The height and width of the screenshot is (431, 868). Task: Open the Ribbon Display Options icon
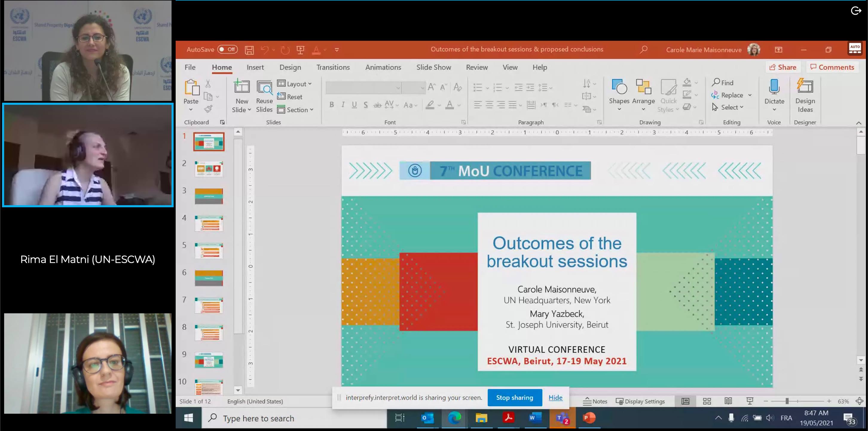coord(778,50)
